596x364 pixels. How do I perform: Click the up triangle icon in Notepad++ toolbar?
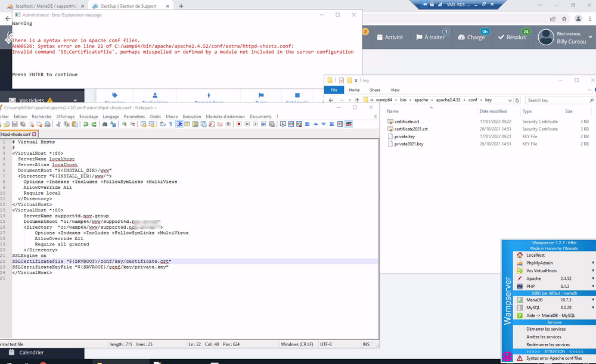click(315, 124)
